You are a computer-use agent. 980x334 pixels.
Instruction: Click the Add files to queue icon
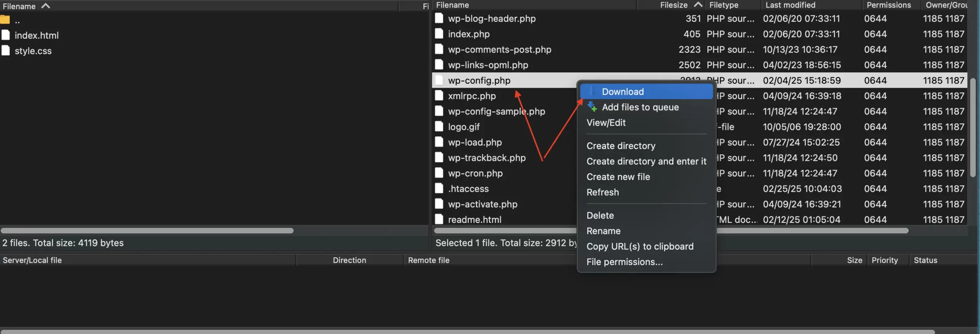592,107
